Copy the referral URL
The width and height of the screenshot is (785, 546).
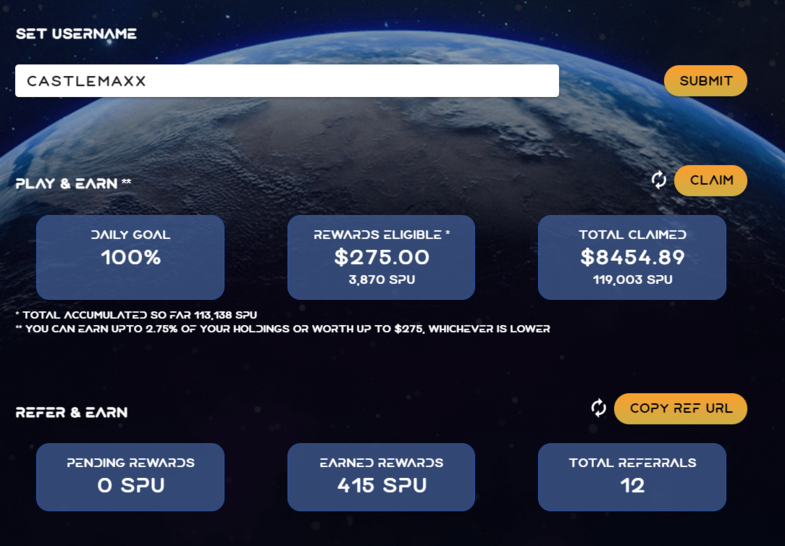click(681, 408)
